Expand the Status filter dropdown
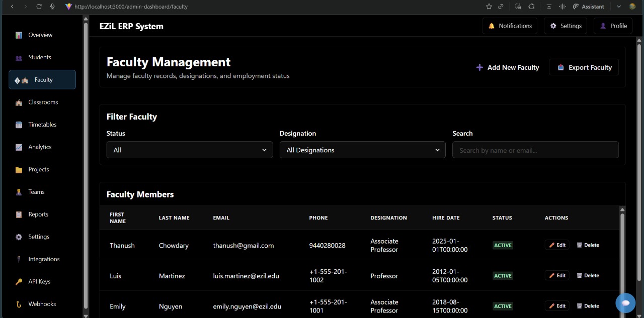644x318 pixels. point(189,150)
